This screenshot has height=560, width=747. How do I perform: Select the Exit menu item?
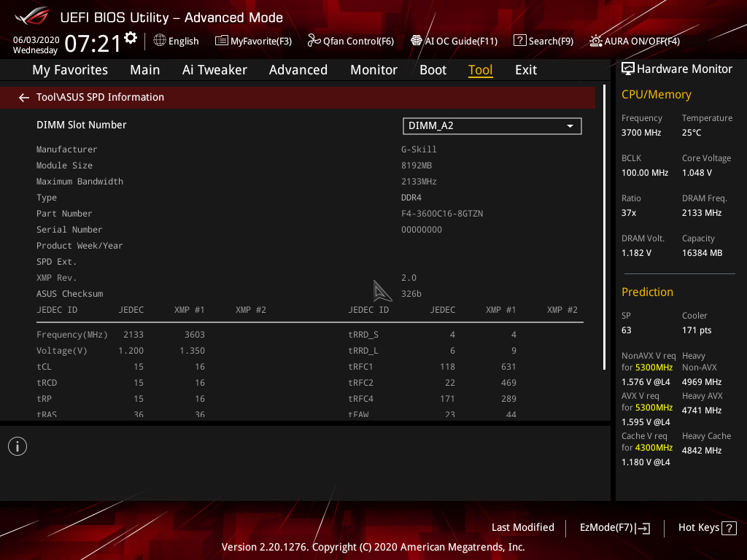tap(526, 70)
